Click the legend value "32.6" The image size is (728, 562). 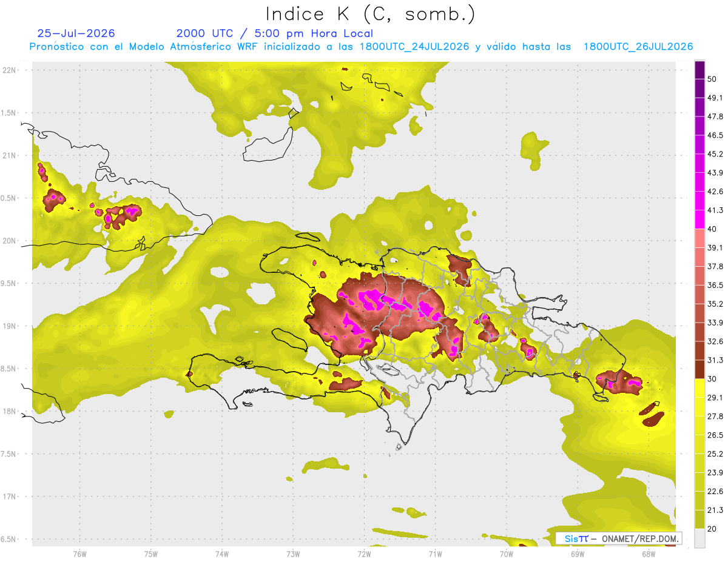(715, 341)
